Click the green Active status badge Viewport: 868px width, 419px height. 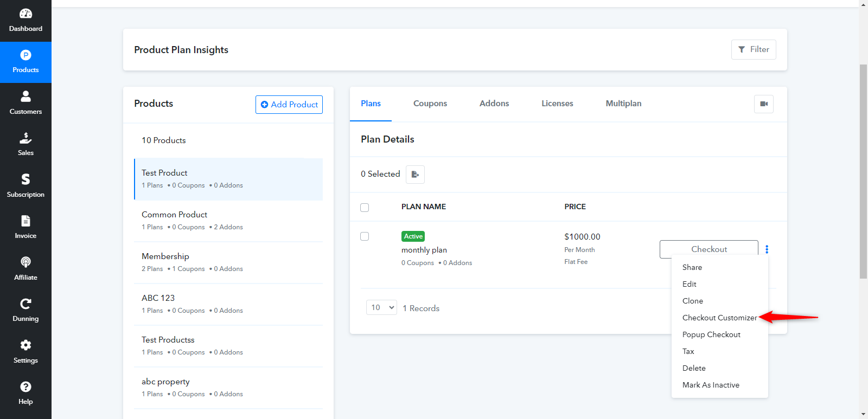pos(413,236)
